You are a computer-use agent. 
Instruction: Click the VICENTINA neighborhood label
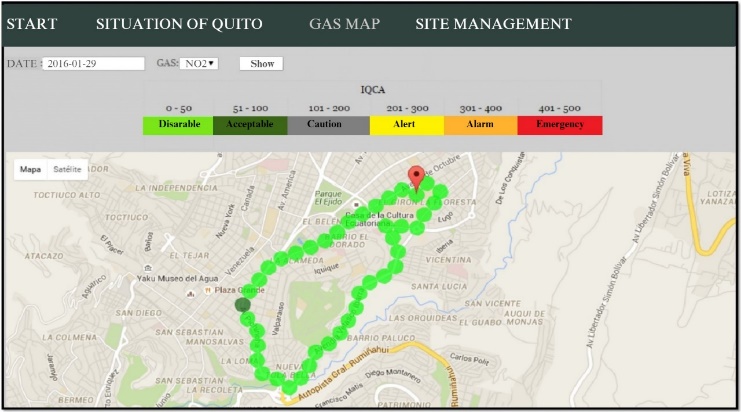tap(448, 260)
